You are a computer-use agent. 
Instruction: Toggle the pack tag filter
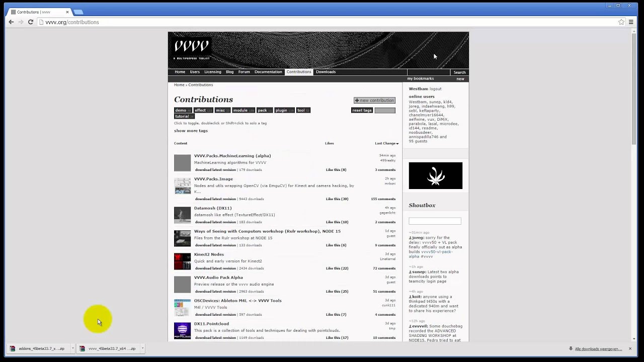[x=265, y=110]
